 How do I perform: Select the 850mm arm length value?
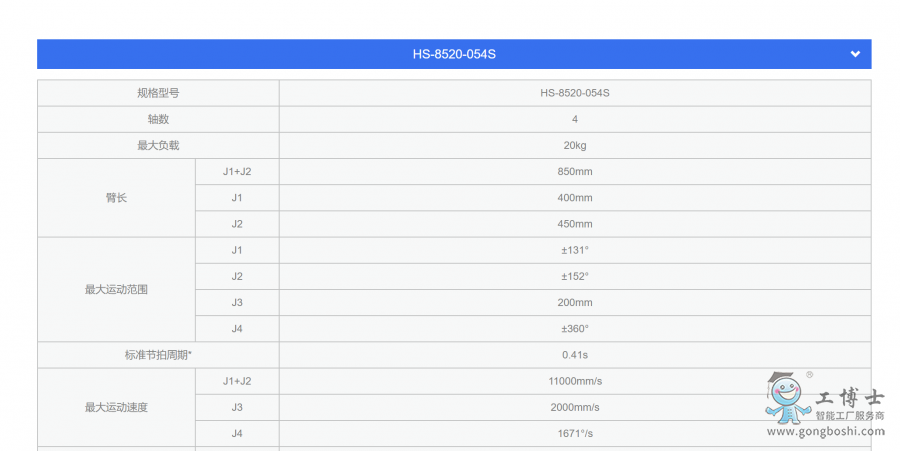[x=574, y=171]
